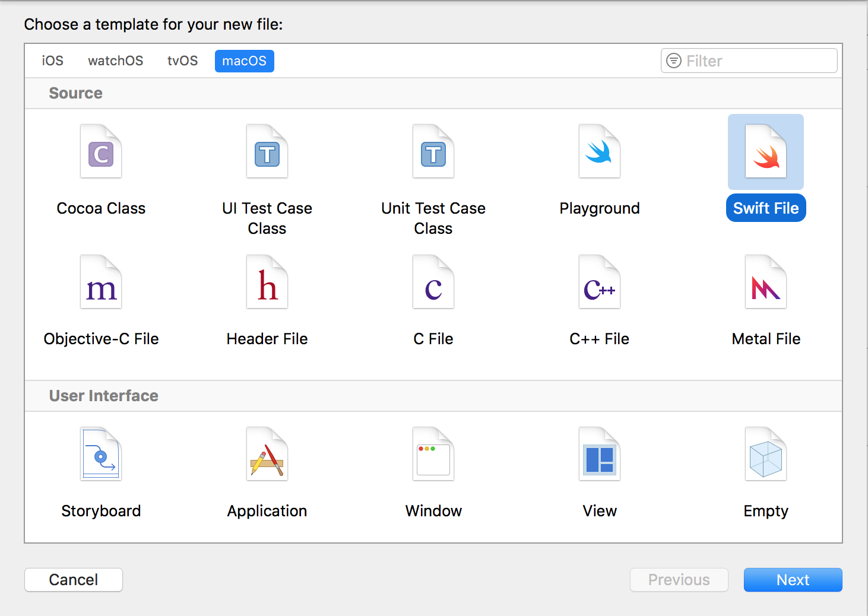The image size is (868, 616).
Task: Choose the UI Test Case Class icon
Action: (267, 151)
